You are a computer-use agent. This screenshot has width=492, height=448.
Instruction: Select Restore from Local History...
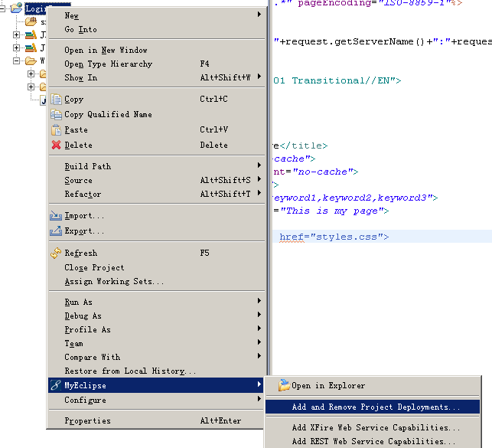tap(157, 371)
